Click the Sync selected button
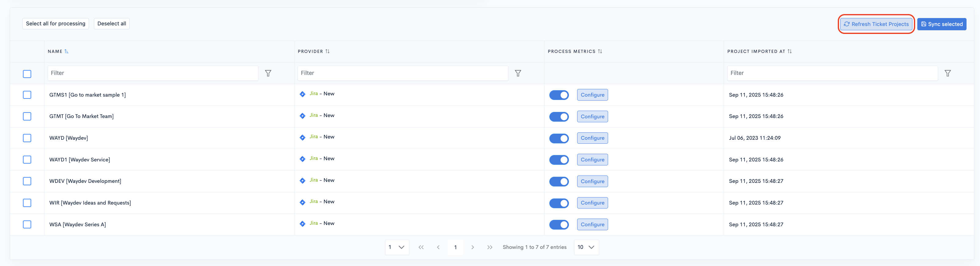 [x=941, y=24]
